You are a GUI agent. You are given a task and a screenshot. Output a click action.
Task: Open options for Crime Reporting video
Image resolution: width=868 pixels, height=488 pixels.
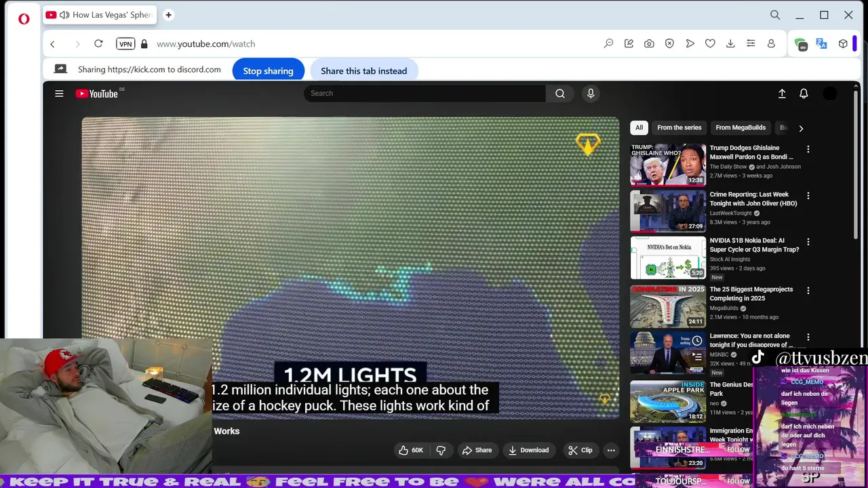point(808,196)
